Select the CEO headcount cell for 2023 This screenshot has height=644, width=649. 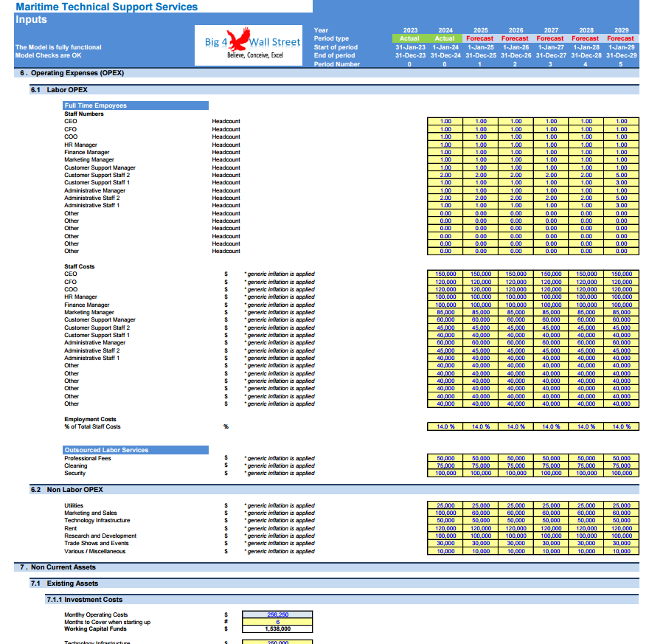tap(445, 121)
